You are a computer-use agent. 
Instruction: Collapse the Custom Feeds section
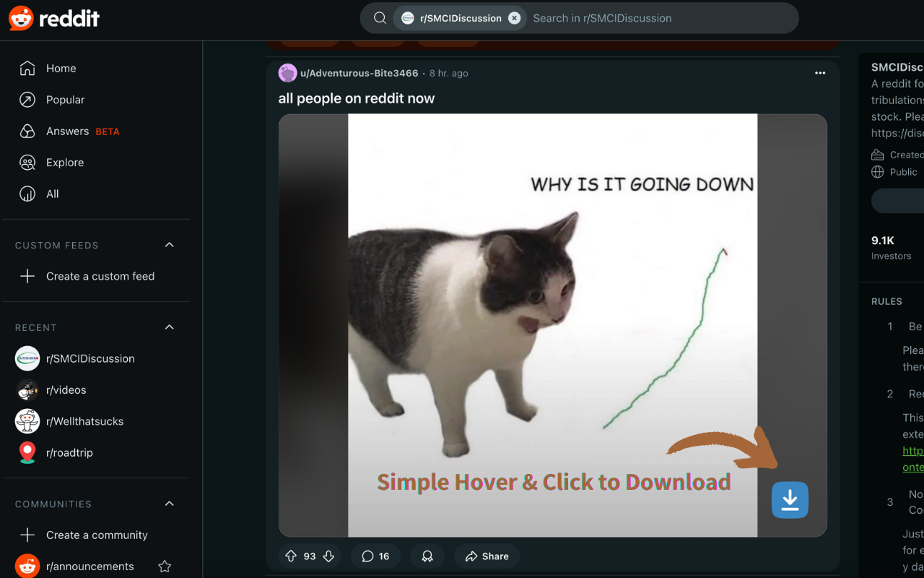point(170,245)
